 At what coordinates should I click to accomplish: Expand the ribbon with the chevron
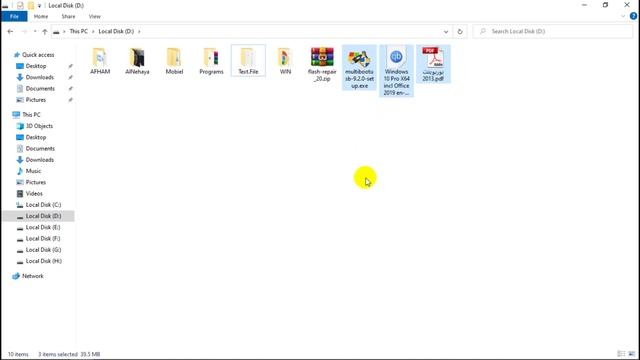[x=623, y=16]
